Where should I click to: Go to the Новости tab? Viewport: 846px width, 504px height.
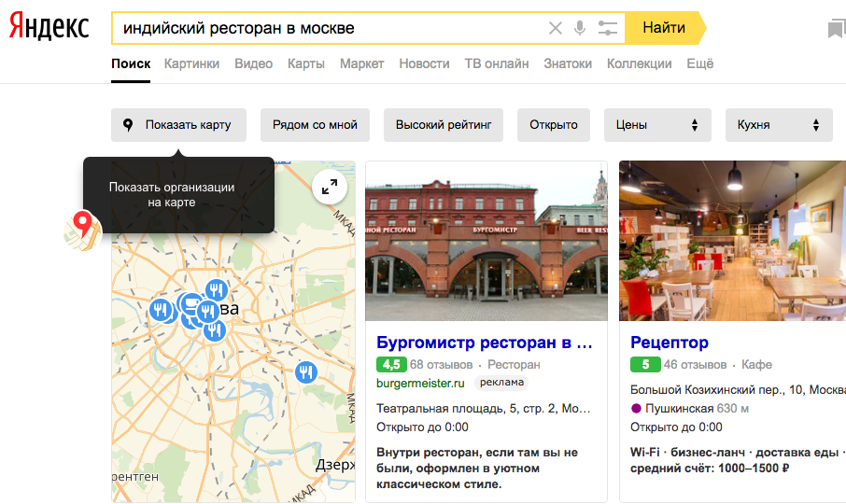pos(424,63)
